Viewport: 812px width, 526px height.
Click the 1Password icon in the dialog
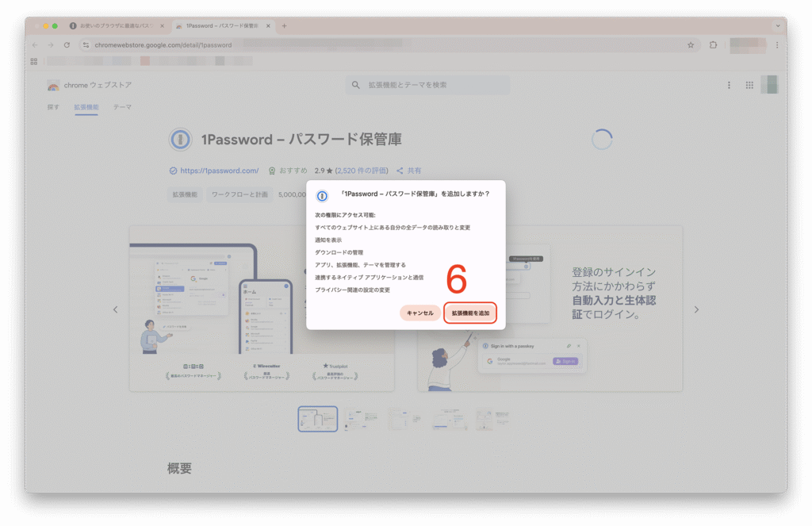coord(322,196)
